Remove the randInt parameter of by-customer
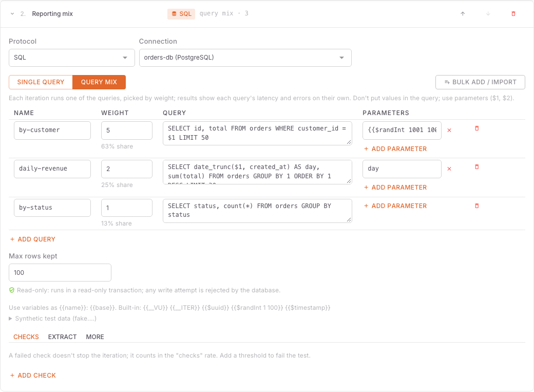 (449, 130)
